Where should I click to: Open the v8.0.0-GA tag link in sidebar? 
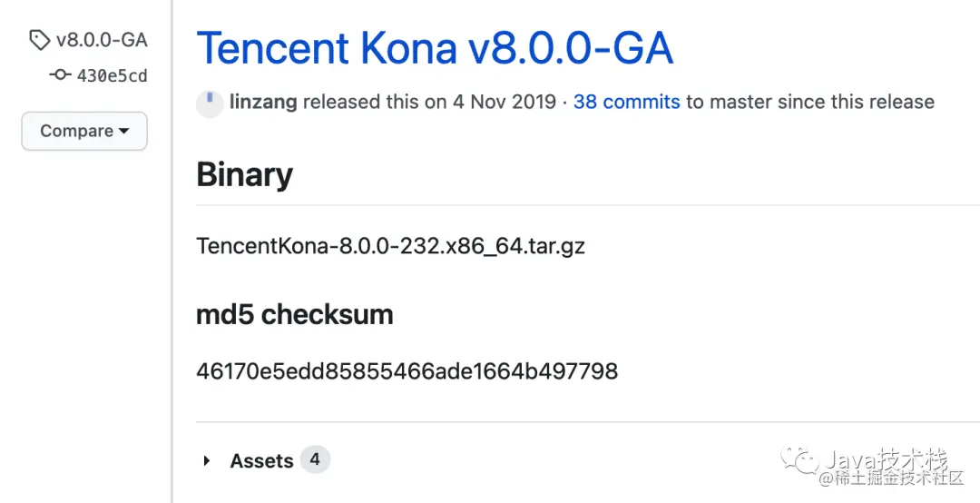[101, 40]
